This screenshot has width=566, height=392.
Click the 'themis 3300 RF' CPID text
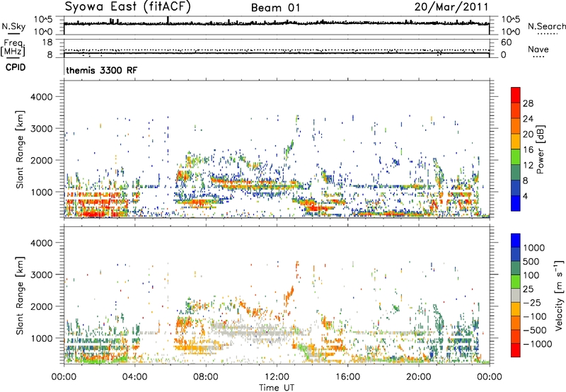(102, 70)
